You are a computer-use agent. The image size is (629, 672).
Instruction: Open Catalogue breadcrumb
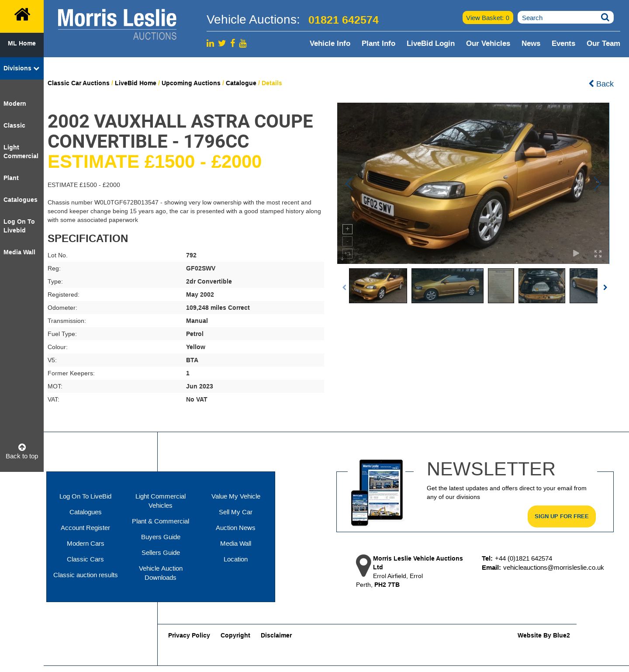pos(241,83)
